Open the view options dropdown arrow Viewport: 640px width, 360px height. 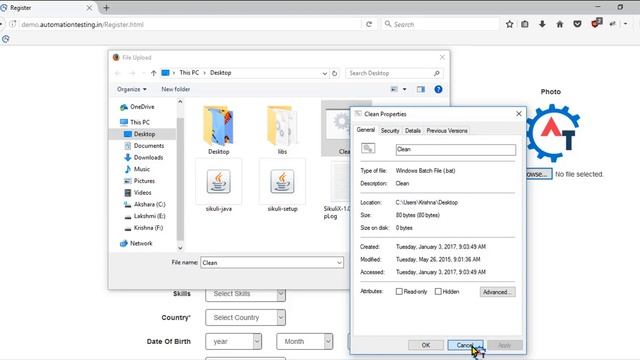[404, 89]
